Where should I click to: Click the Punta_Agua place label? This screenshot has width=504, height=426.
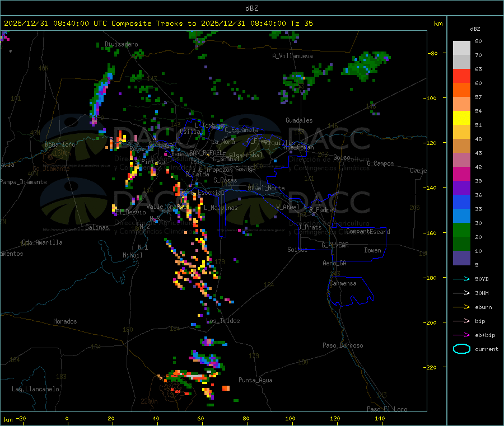[255, 380]
